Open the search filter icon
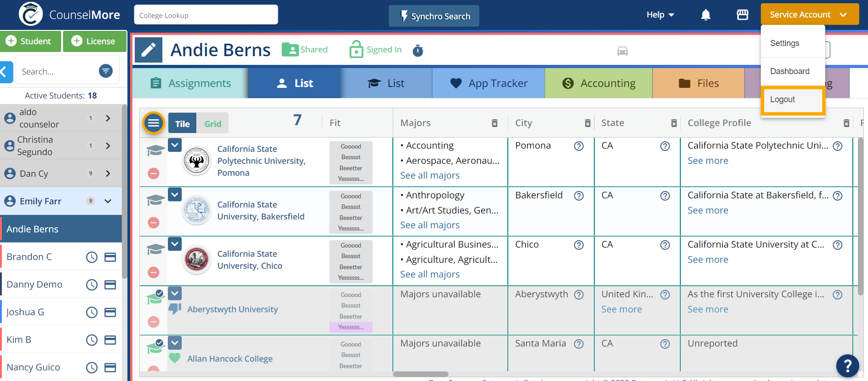This screenshot has width=868, height=381. pos(106,71)
